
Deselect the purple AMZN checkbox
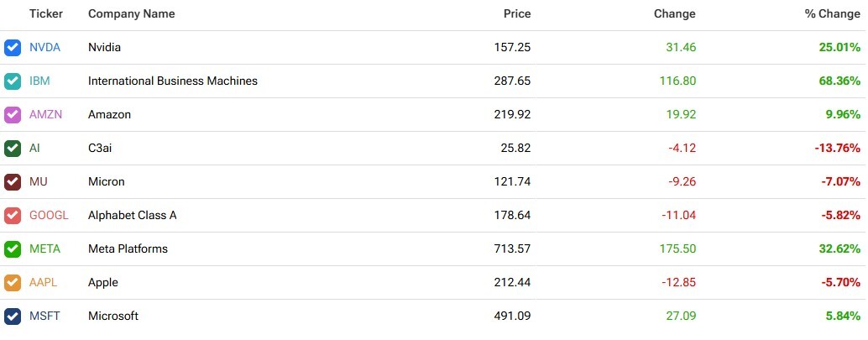[x=13, y=115]
